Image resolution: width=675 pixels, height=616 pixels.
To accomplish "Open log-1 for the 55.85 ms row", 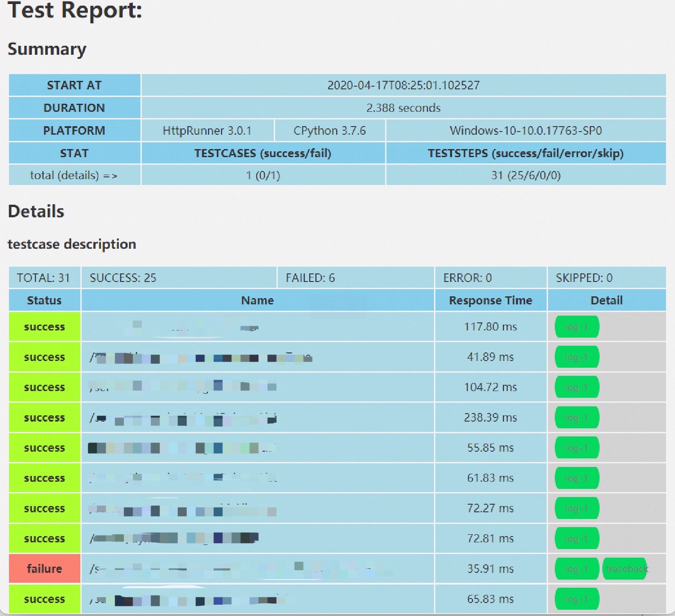I will 577,448.
